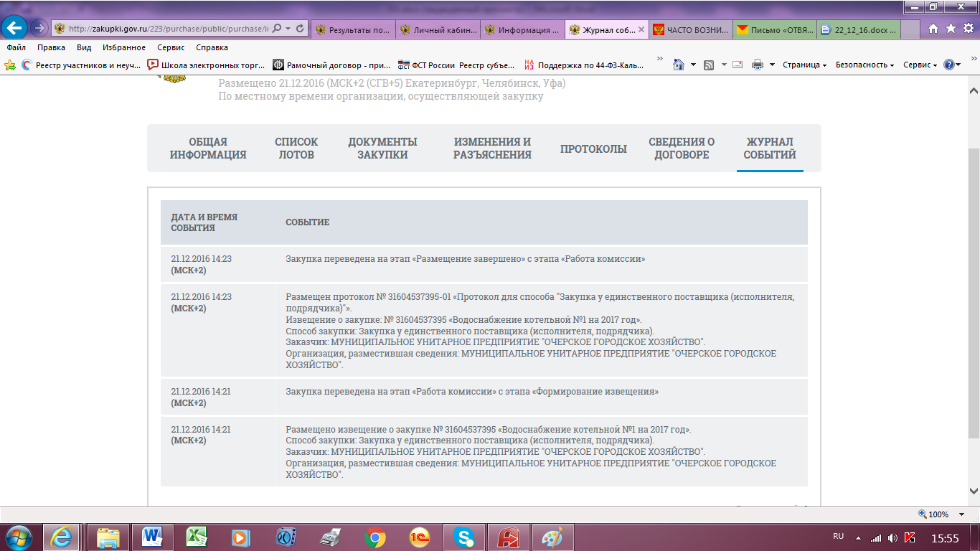Open the zoom level 100% dropdown arrow
Viewport: 980px width, 551px height.
(963, 514)
